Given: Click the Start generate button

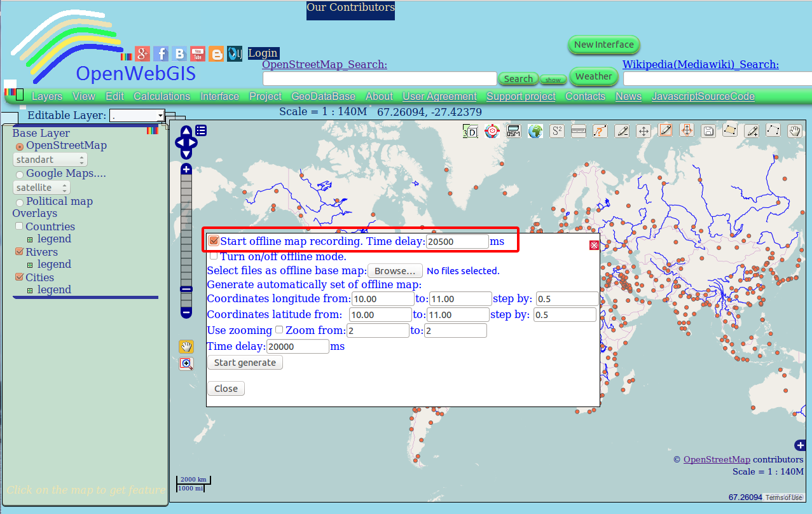Looking at the screenshot, I should [x=245, y=363].
